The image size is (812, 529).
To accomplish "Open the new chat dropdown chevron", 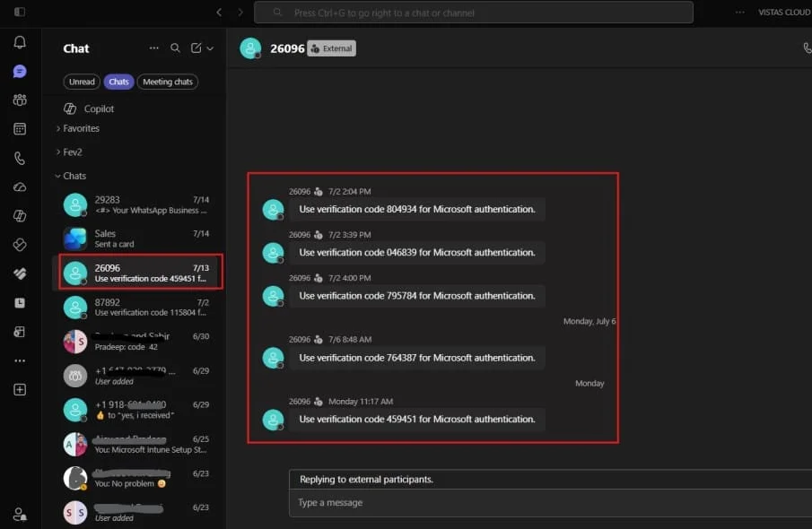I will point(210,48).
